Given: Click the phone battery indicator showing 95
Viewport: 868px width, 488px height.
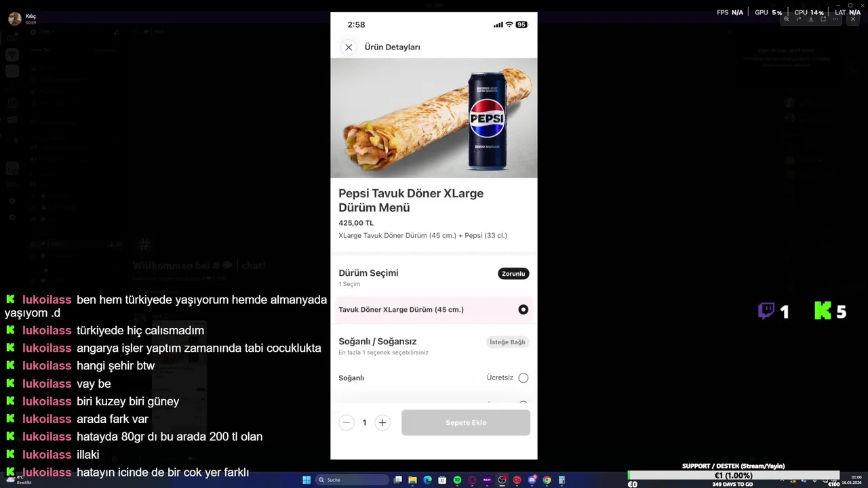Looking at the screenshot, I should coord(521,24).
